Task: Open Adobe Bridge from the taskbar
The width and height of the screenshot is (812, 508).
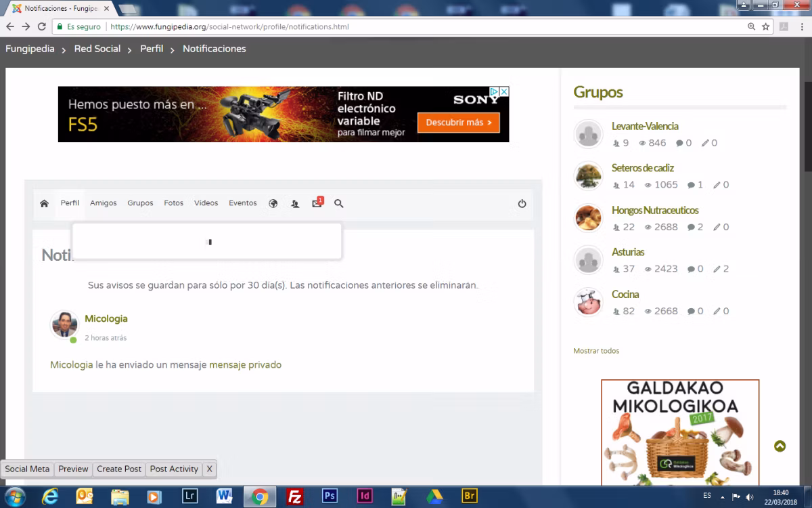Action: click(469, 496)
